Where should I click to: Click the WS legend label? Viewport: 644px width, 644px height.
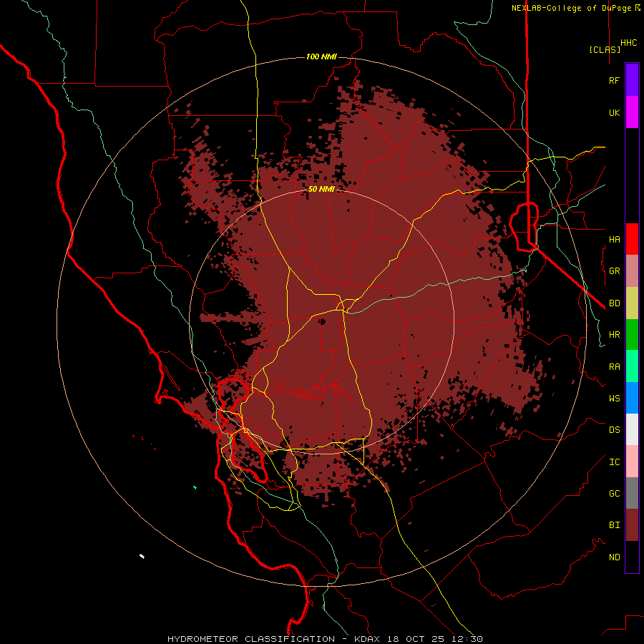pyautogui.click(x=615, y=398)
